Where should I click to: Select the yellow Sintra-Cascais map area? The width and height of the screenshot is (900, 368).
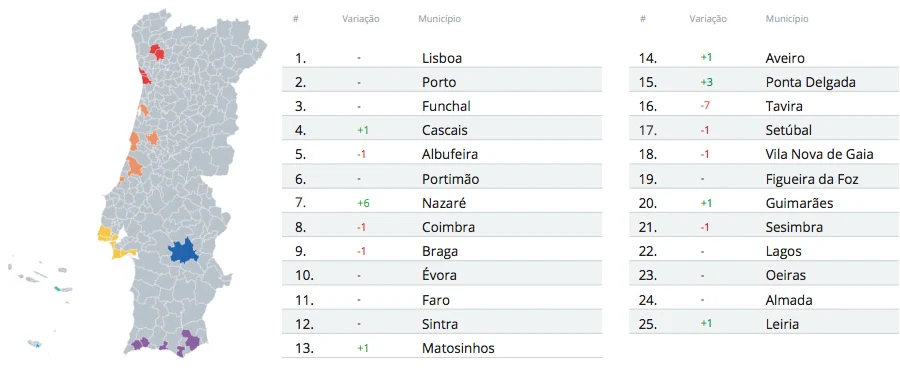point(105,234)
